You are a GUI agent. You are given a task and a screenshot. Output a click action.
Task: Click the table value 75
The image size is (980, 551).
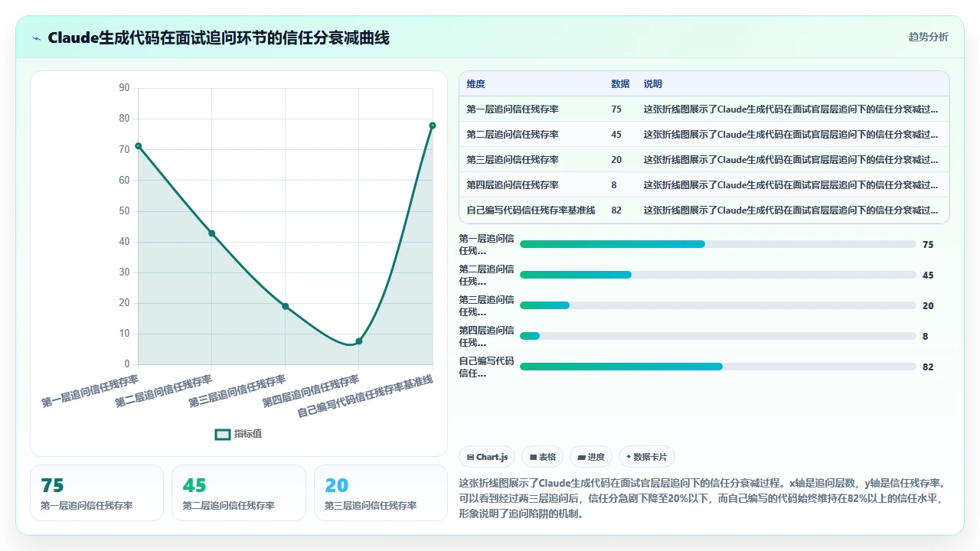point(616,109)
